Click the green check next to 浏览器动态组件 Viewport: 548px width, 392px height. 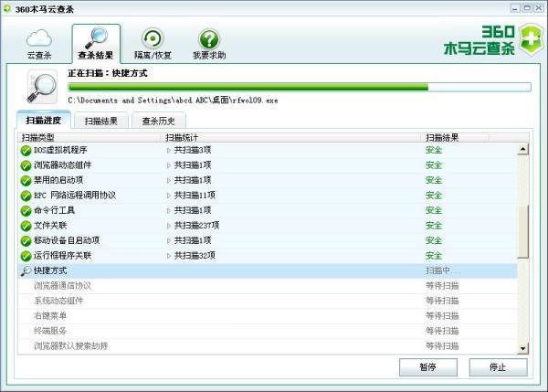coord(26,165)
